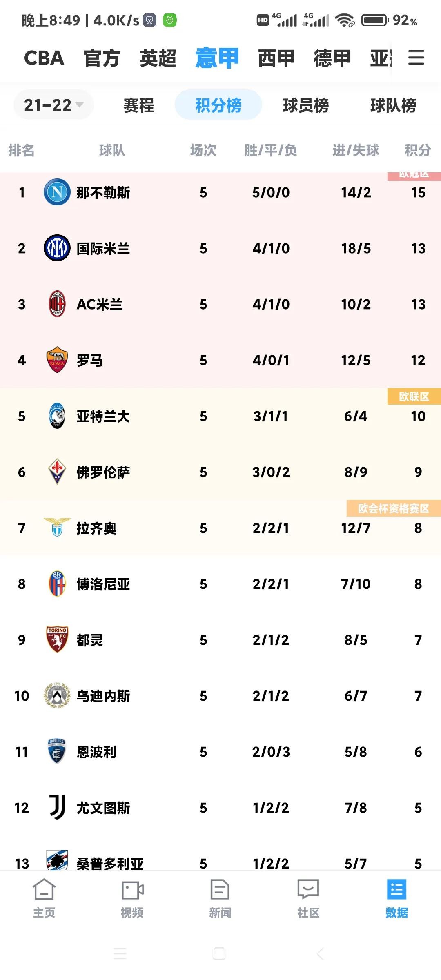The image size is (441, 980).
Task: Tap the Napoli team crest
Action: click(57, 192)
